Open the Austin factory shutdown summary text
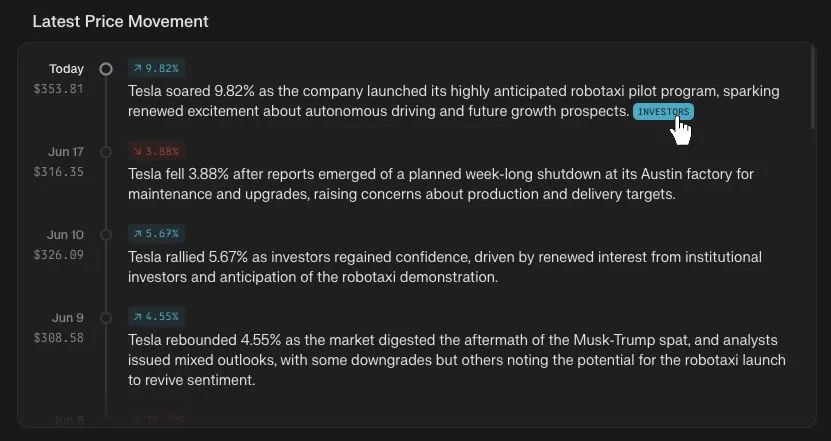The image size is (831, 441). coord(441,184)
